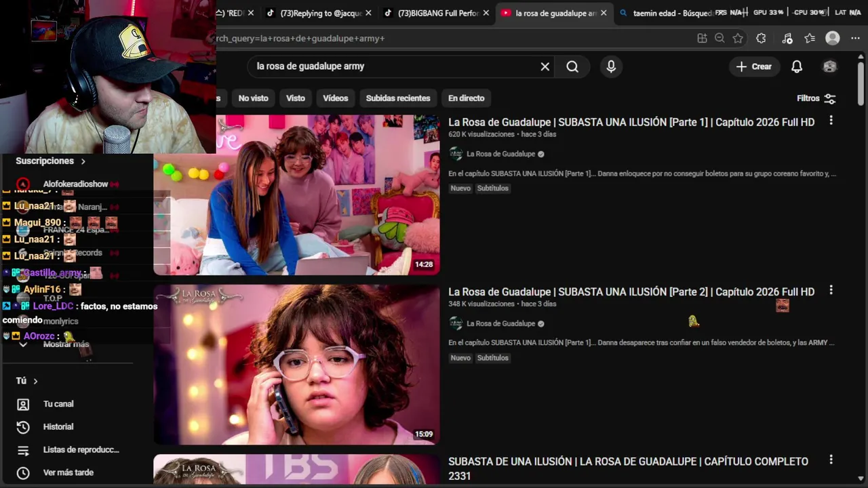Open browser favorites list icon
This screenshot has height=488, width=868.
point(810,39)
